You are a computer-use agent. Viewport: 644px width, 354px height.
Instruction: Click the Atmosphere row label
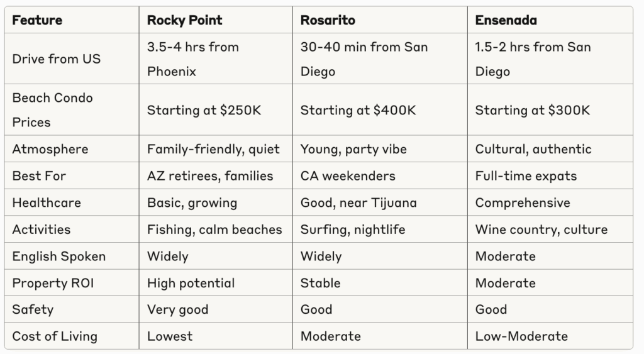tap(50, 149)
